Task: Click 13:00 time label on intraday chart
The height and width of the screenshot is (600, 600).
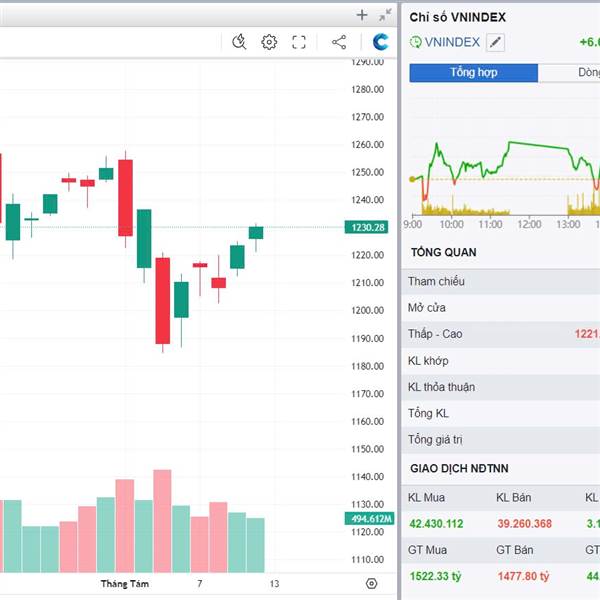Action: click(568, 224)
